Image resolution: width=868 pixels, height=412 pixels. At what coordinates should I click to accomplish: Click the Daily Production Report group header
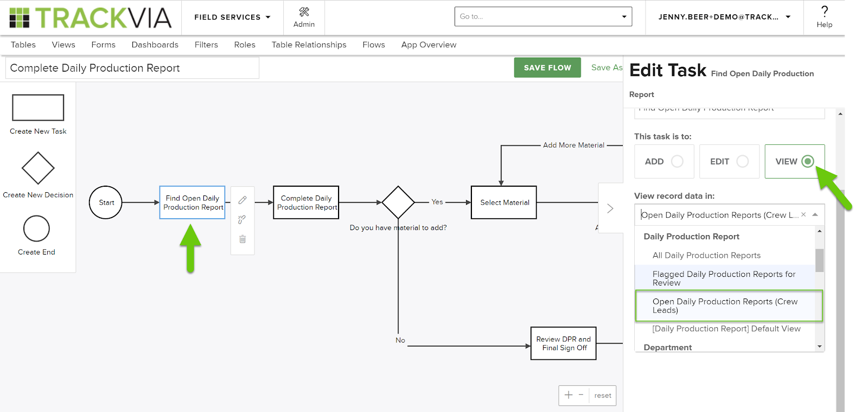[x=691, y=236]
